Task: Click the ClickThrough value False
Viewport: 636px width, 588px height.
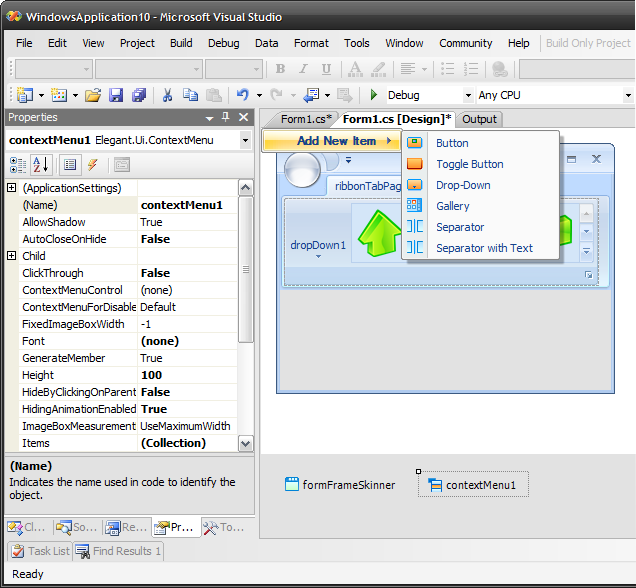Action: point(187,273)
